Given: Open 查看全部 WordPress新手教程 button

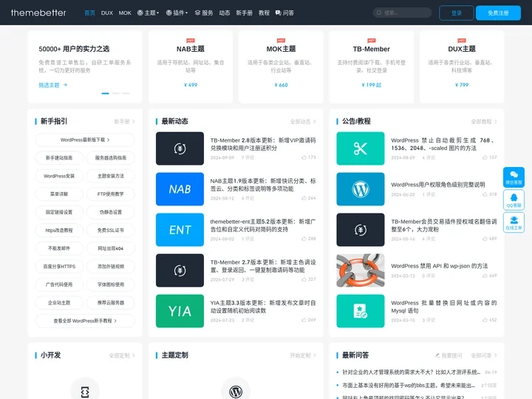Looking at the screenshot, I should [x=85, y=321].
